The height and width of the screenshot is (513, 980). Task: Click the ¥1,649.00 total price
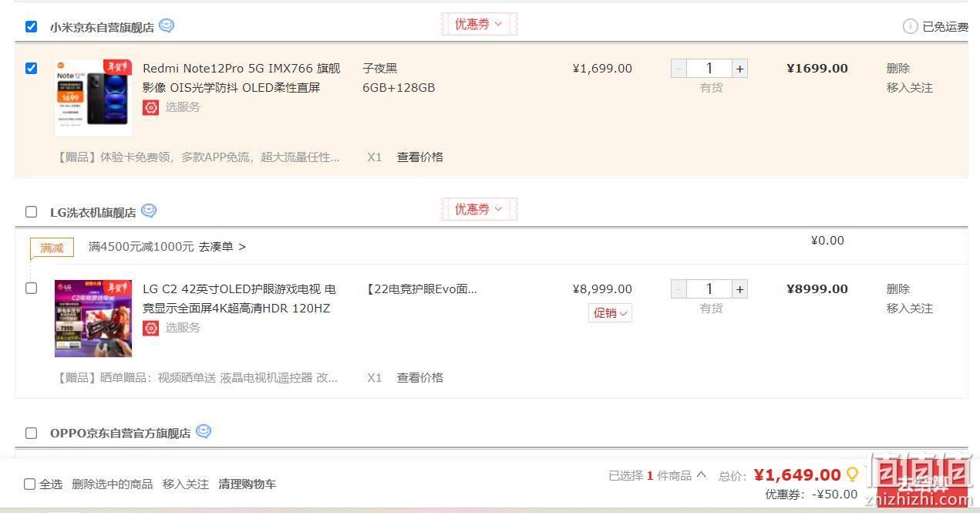click(x=797, y=475)
